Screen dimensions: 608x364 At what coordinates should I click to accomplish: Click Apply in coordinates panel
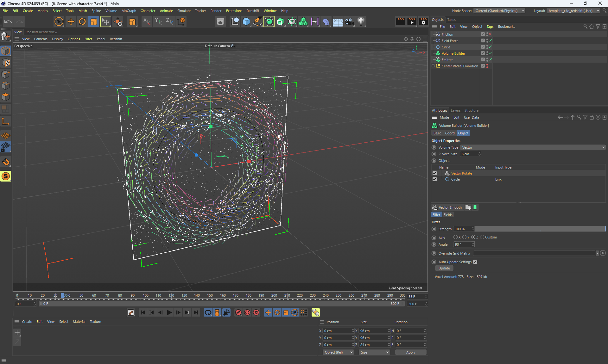pos(410,352)
